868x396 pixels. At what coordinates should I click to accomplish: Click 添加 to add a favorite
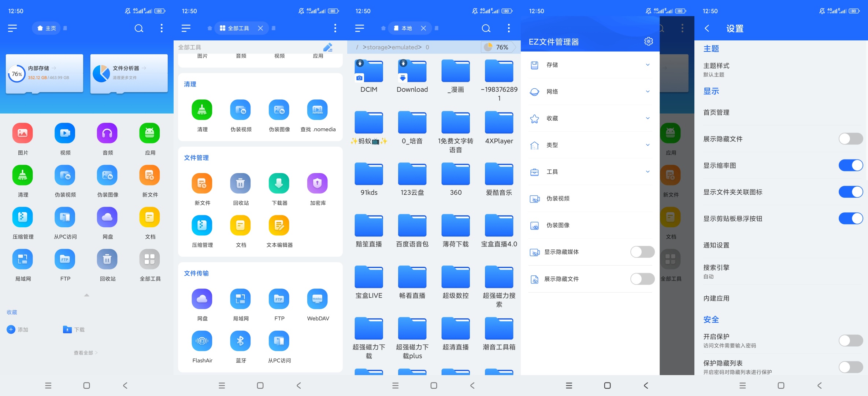pos(18,330)
